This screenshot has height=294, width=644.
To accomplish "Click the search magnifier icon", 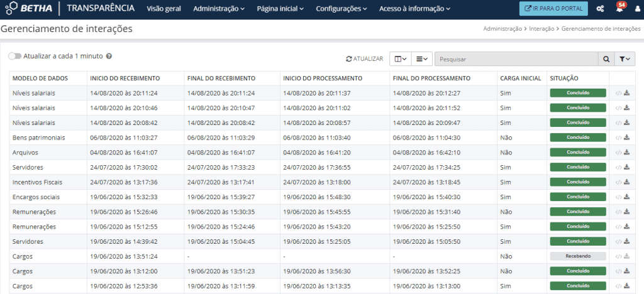I will point(606,59).
